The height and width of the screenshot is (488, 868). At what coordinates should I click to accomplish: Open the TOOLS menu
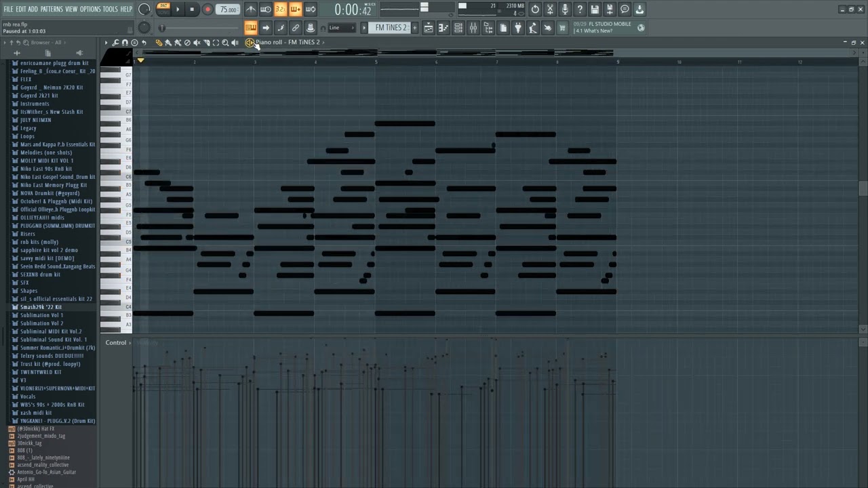[x=110, y=9]
